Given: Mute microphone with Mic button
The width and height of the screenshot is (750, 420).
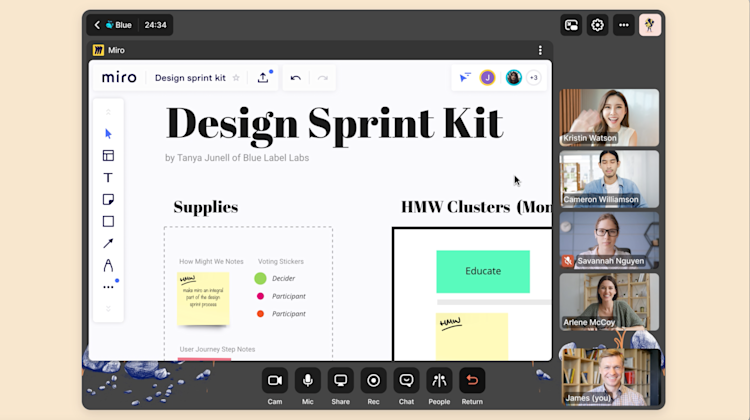Looking at the screenshot, I should coord(308,381).
